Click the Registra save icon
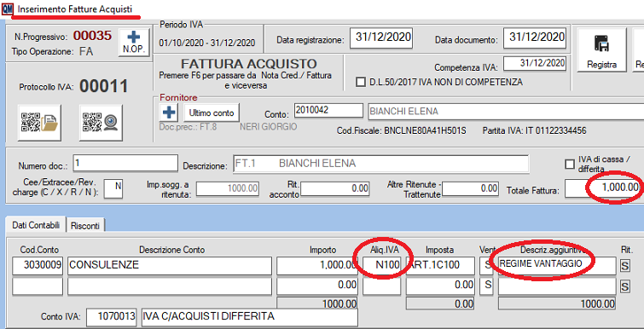The height and width of the screenshot is (329, 644). pyautogui.click(x=601, y=50)
